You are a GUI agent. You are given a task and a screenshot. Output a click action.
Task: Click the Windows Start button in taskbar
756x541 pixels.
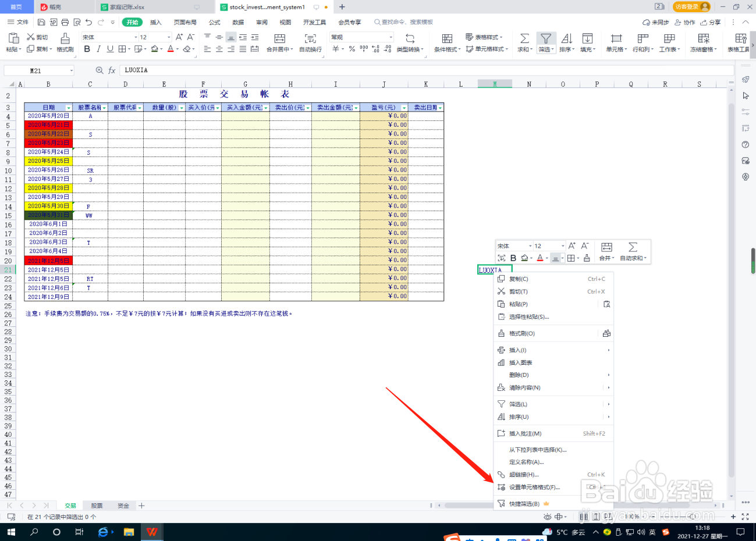[x=10, y=532]
